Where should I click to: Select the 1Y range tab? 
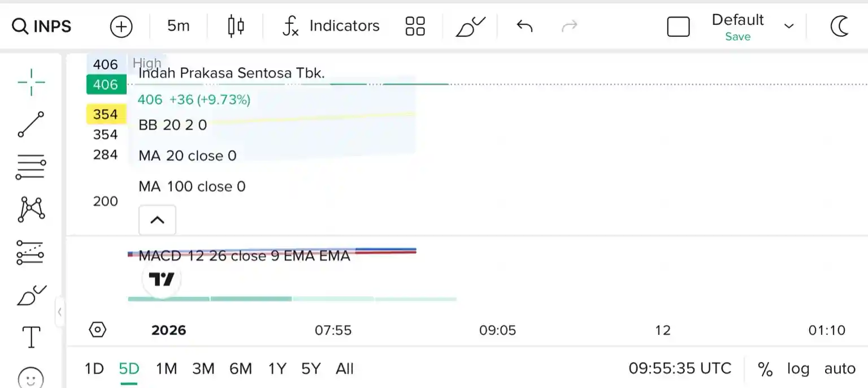click(277, 369)
